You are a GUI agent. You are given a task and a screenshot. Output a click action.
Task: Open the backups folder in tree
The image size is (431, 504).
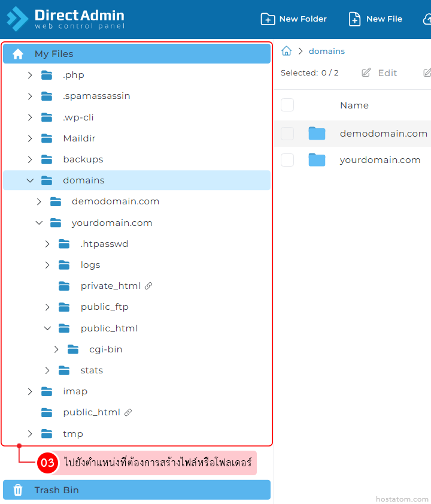click(83, 159)
